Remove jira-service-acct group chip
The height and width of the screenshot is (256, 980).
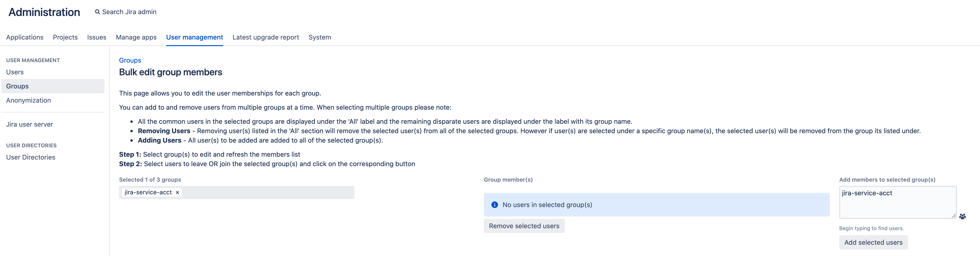(x=177, y=192)
